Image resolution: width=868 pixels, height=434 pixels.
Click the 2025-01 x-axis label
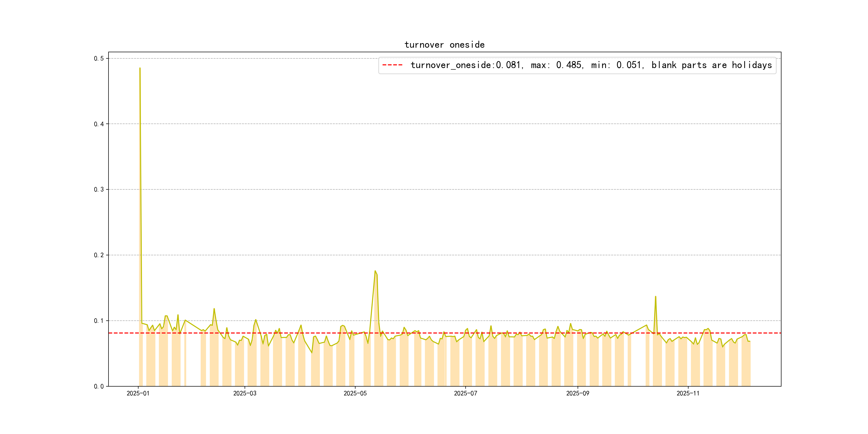click(138, 393)
